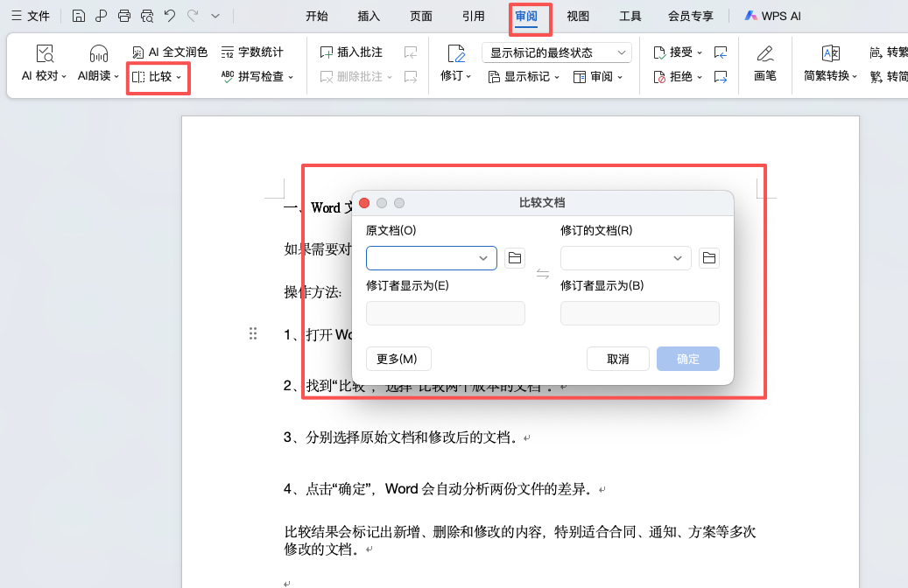Click 接受 to accept changes
Viewport: 908px width, 588px height.
pos(677,52)
